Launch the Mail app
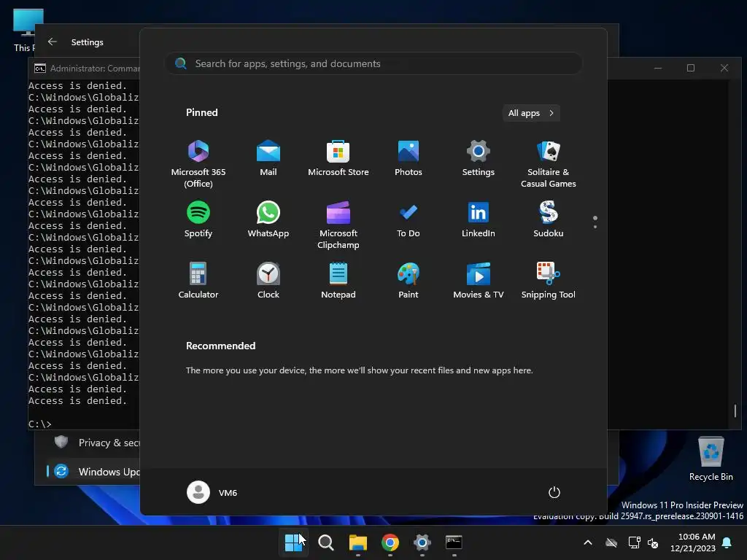 (268, 157)
